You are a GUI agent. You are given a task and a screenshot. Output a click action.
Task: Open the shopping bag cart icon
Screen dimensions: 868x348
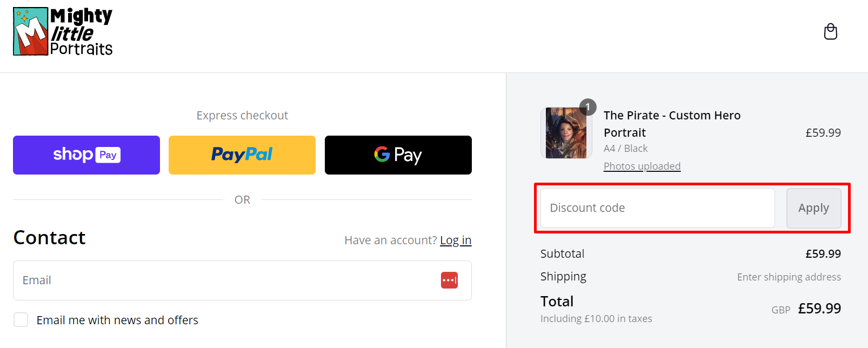click(x=830, y=32)
